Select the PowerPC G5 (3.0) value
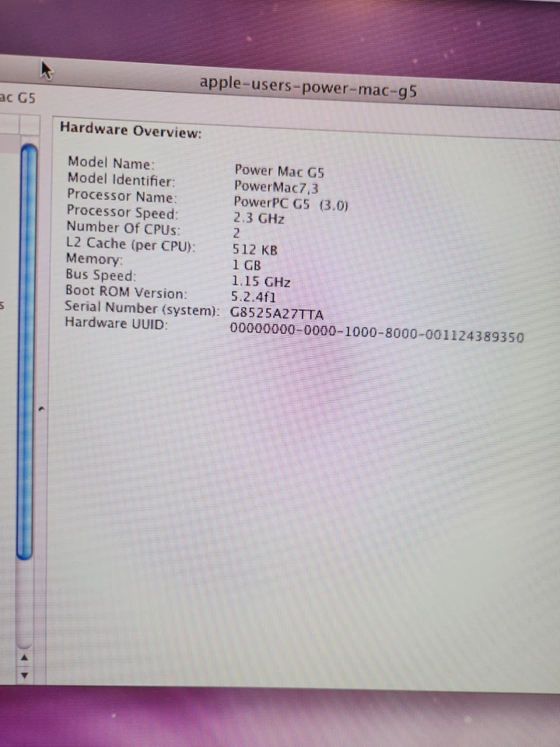Image resolution: width=560 pixels, height=747 pixels. coord(291,204)
